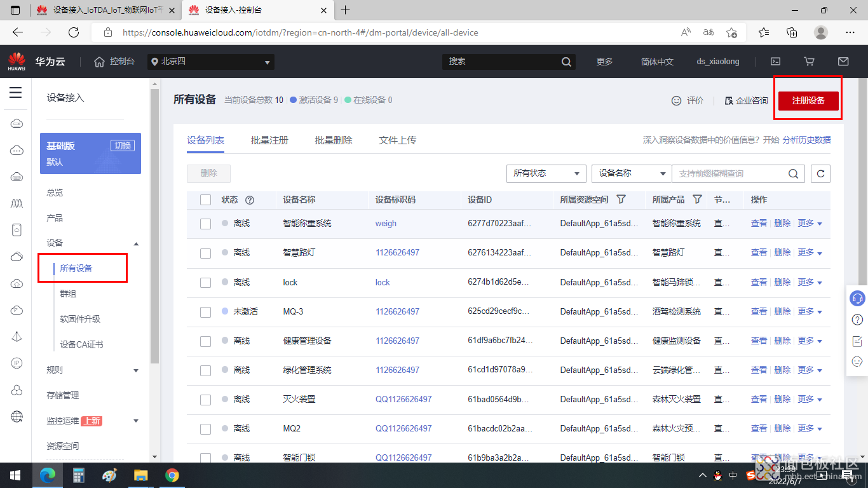The image size is (868, 488).
Task: Click 删除 for the lock device
Action: (x=782, y=282)
